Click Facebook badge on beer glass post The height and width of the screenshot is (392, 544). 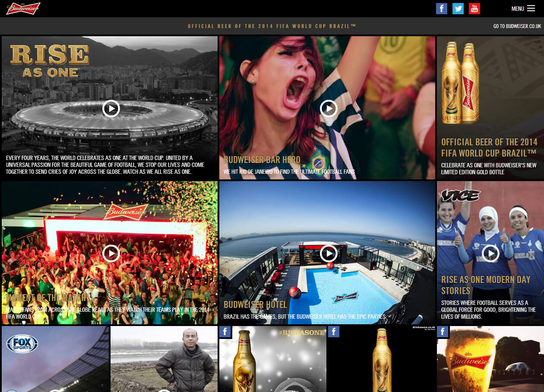443,332
